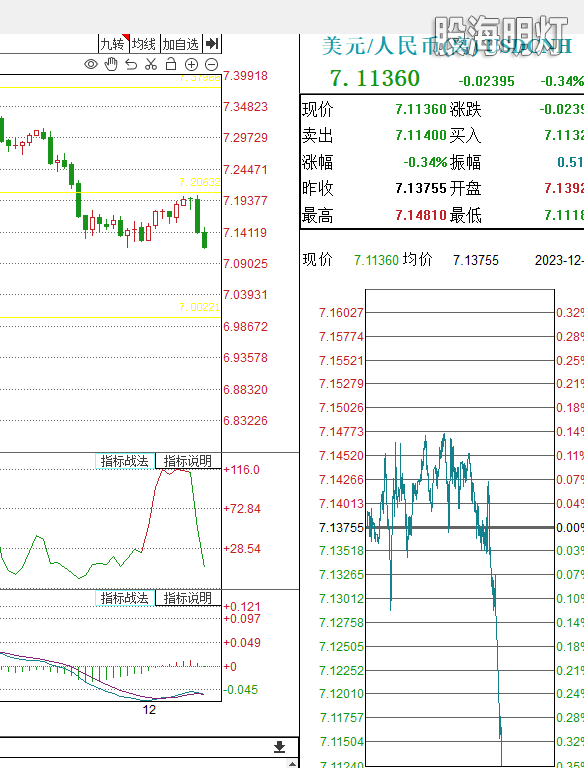Open 指标战法 in the upper indicator panel
This screenshot has height=768, width=584.
coord(125,461)
